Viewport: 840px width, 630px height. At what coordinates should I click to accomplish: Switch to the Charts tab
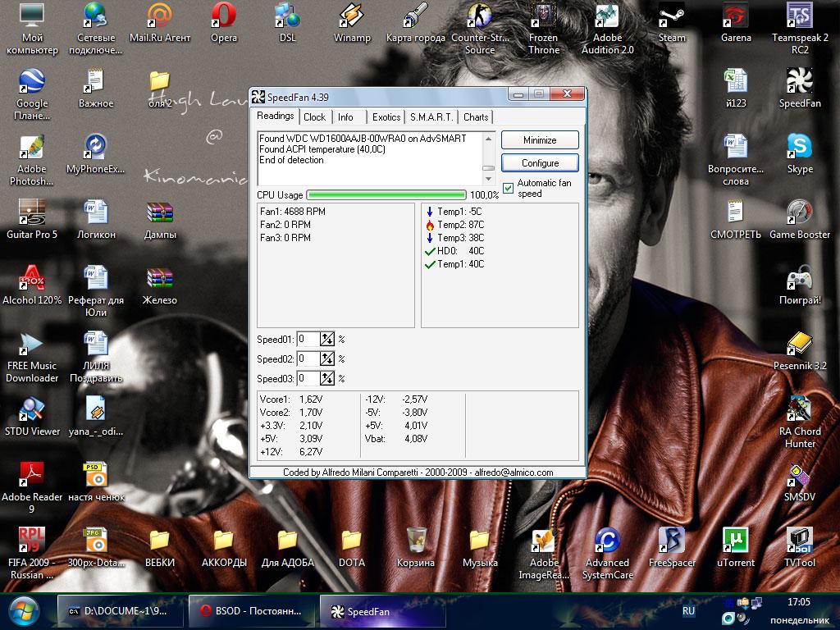pos(476,117)
